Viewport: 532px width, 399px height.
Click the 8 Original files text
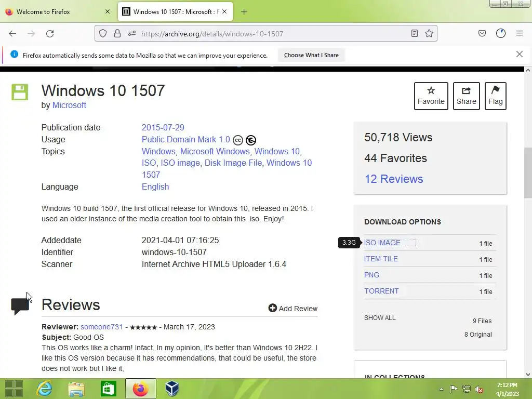[478, 334]
